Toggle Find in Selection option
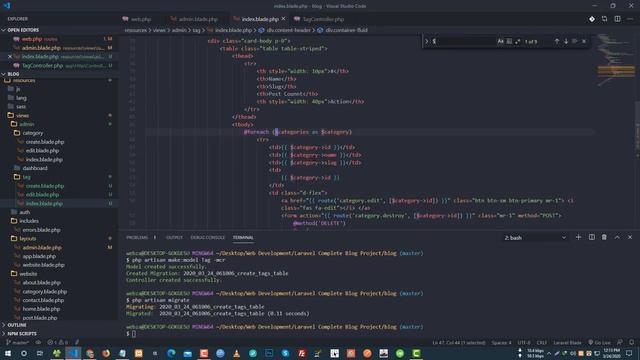Viewport: 640px width, 360px height. pos(575,41)
